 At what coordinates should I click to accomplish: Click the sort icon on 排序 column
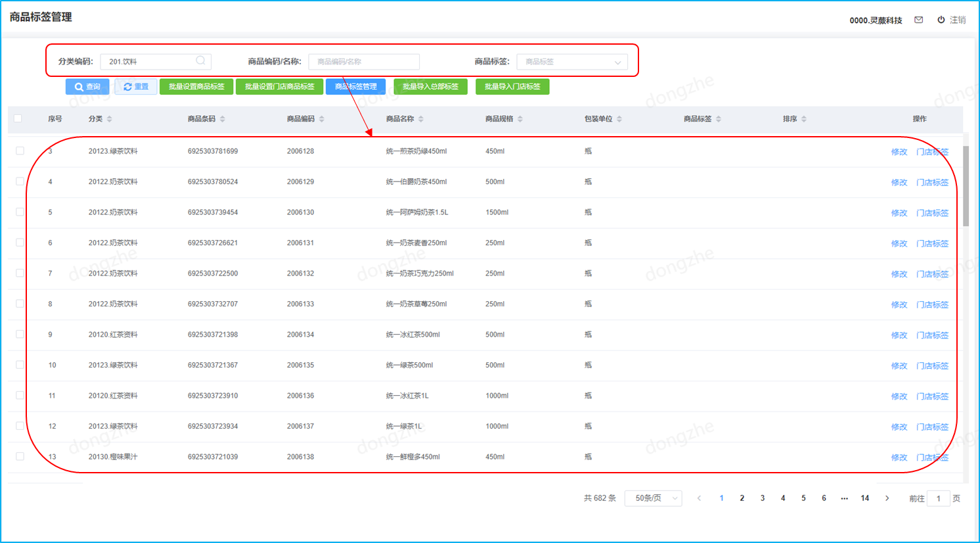tap(804, 119)
